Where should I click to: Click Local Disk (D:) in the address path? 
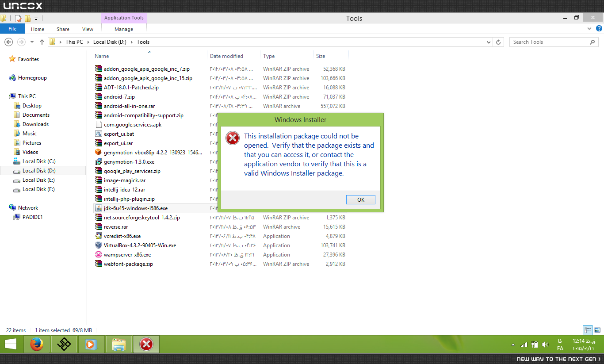(110, 42)
